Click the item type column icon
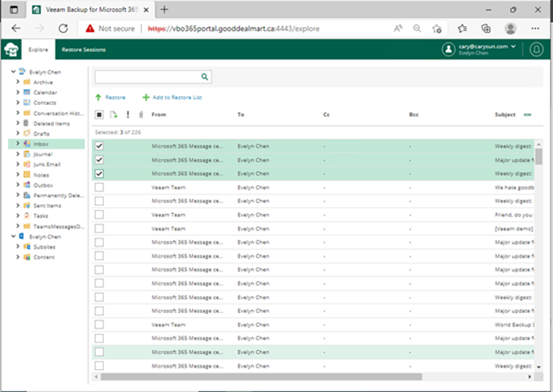 click(x=114, y=115)
